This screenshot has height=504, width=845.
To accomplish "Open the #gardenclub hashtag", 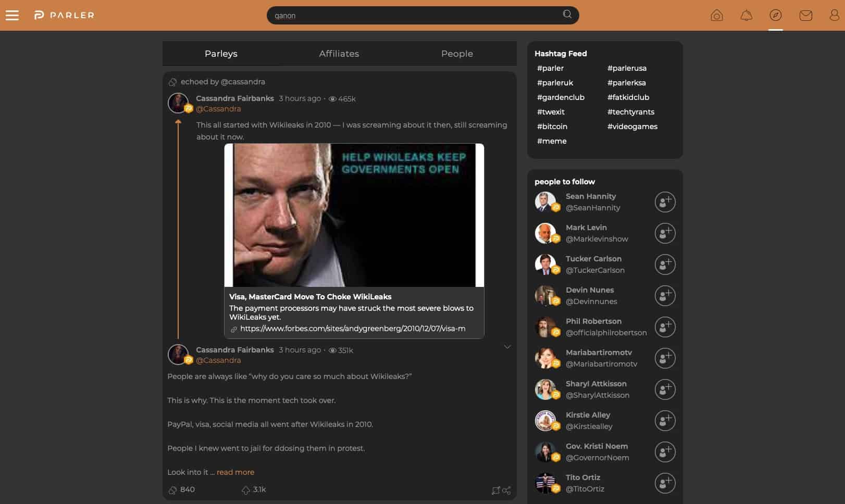I will pos(561,97).
